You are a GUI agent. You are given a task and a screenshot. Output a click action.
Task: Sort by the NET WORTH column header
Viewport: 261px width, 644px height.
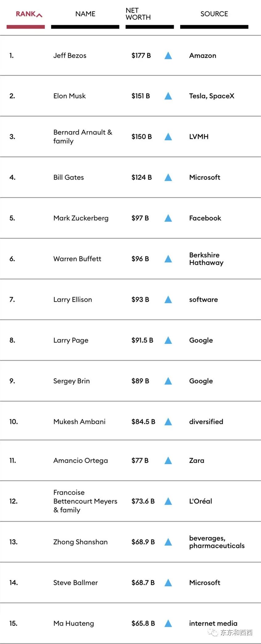tap(138, 14)
